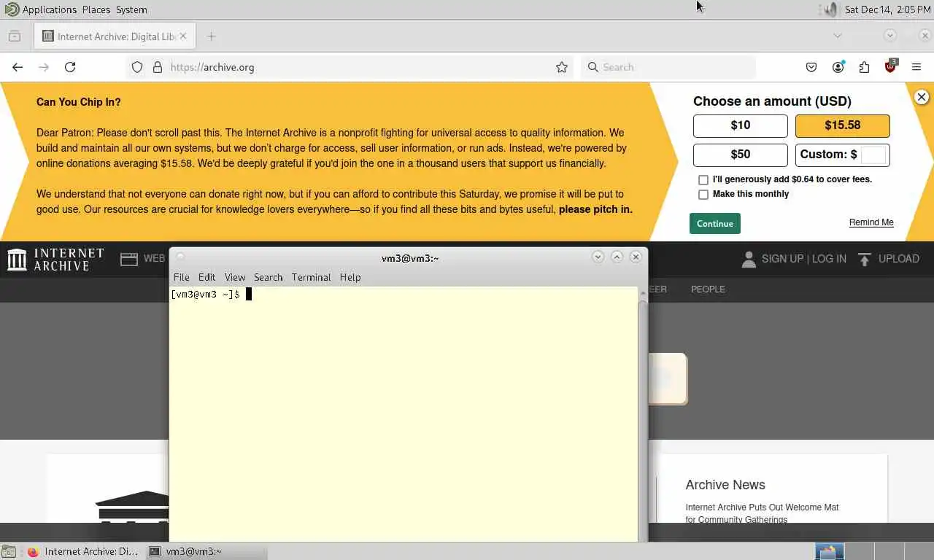Open the Applications menu
This screenshot has height=560, width=934.
coord(49,9)
